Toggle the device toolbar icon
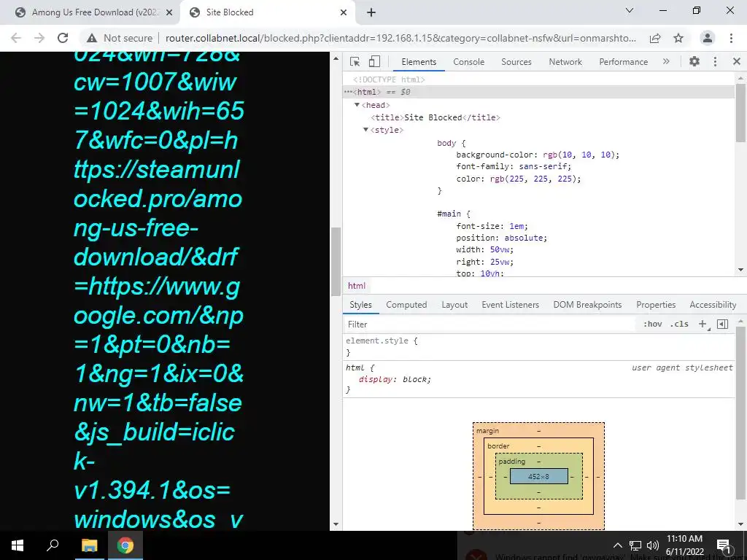 [374, 61]
